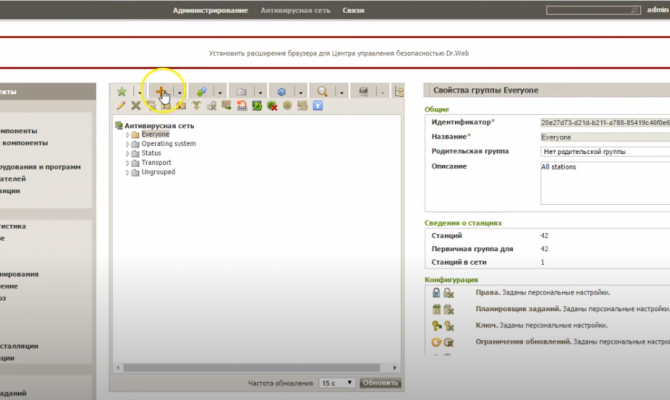
Task: Click the X delete selected objects icon
Action: pos(136,106)
